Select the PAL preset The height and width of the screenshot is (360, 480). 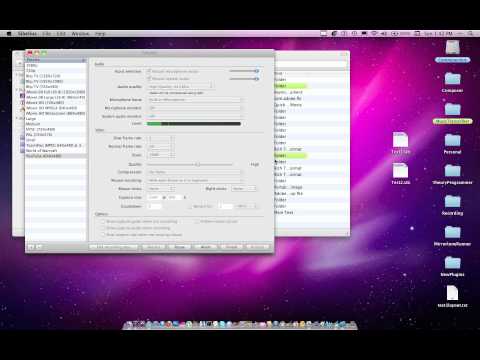pos(56,135)
